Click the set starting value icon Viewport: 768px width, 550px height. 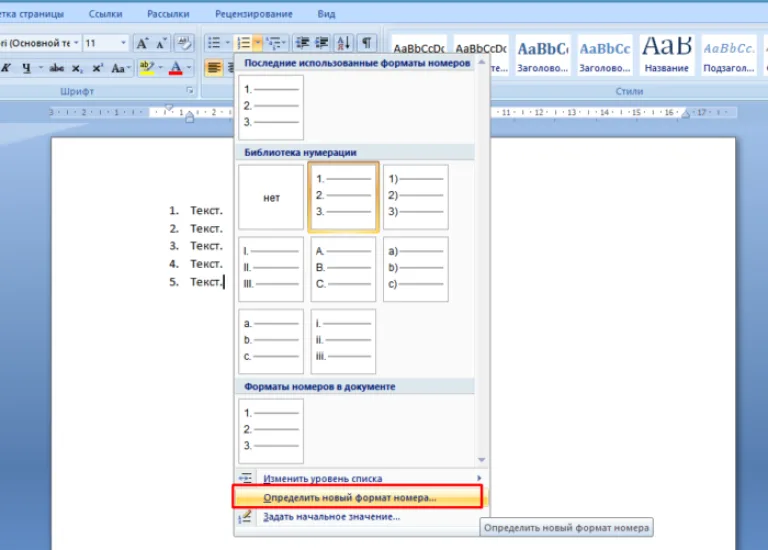[x=245, y=517]
